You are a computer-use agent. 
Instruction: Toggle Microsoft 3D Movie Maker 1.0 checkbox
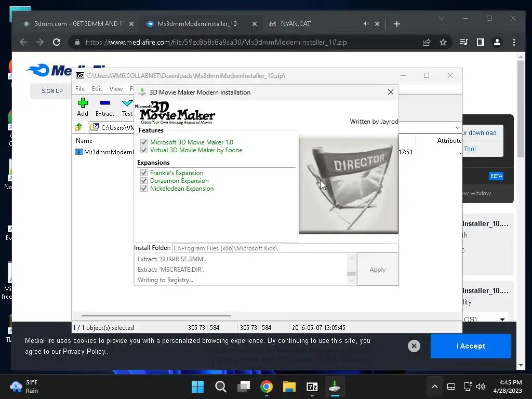144,142
